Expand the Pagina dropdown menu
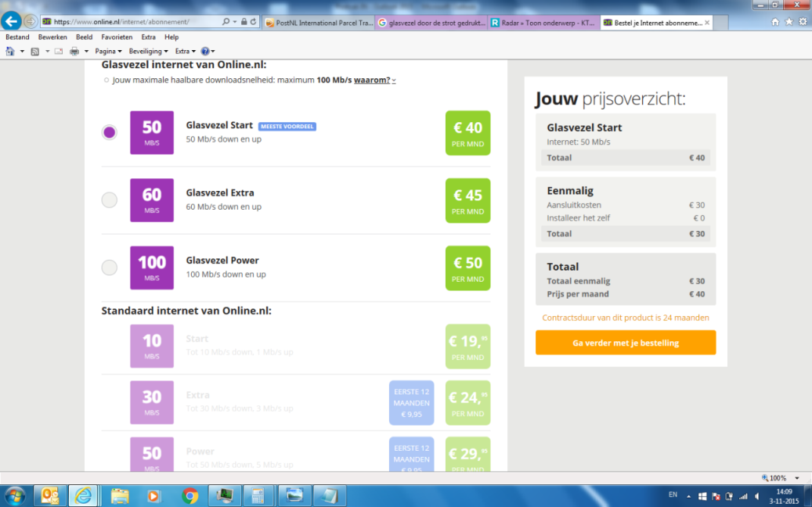Image resolution: width=812 pixels, height=507 pixels. tap(108, 51)
